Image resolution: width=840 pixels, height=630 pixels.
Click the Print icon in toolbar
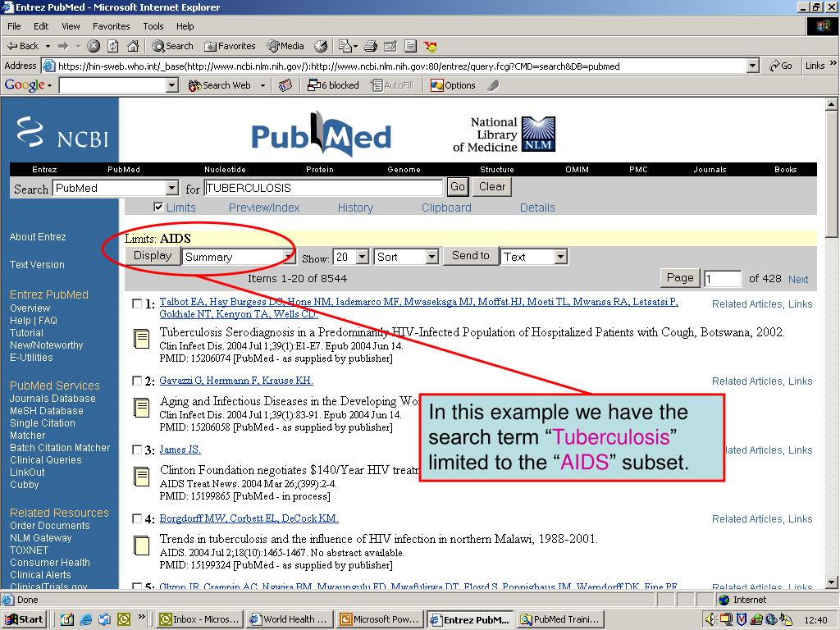click(x=371, y=46)
